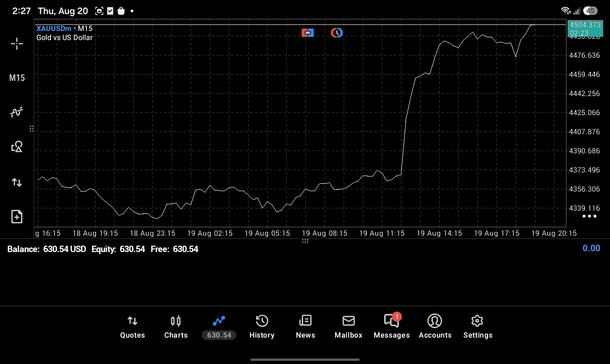This screenshot has height=364, width=610.
Task: Tap the Thu, Aug 20 date
Action: coord(63,11)
